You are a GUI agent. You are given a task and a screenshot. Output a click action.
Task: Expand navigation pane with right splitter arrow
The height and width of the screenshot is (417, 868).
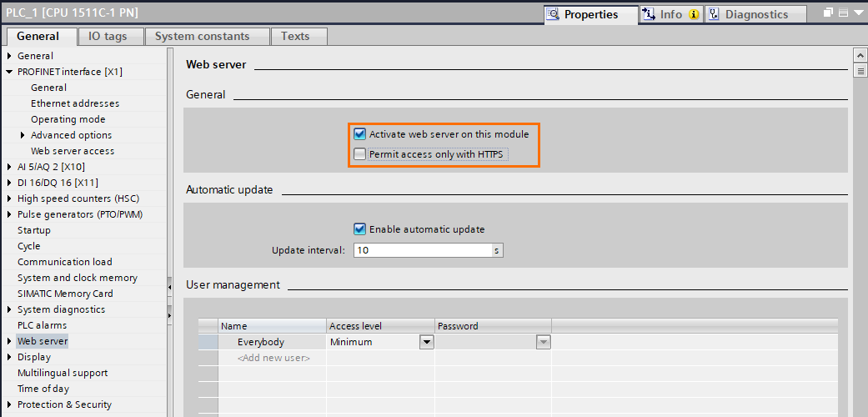tap(169, 315)
